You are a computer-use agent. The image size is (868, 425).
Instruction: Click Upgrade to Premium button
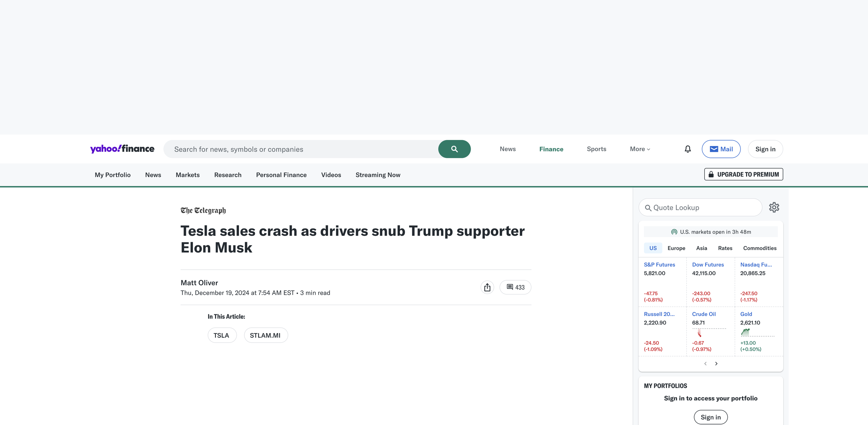click(x=743, y=174)
